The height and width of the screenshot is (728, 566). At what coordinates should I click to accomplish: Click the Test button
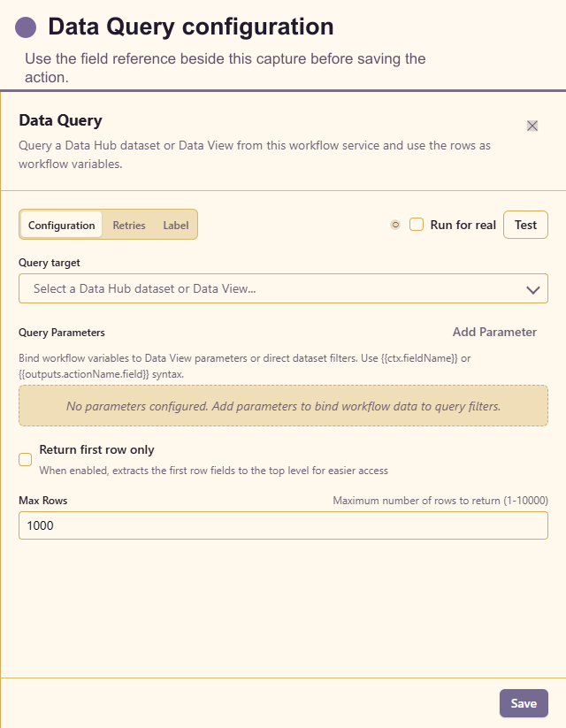(525, 225)
